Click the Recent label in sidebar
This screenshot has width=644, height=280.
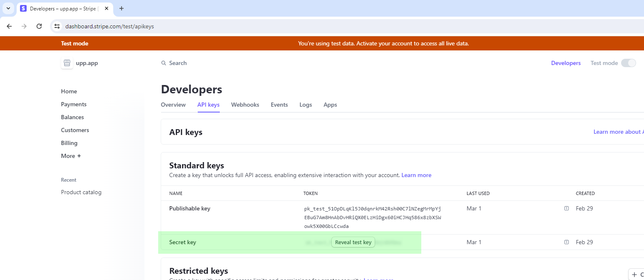click(69, 180)
